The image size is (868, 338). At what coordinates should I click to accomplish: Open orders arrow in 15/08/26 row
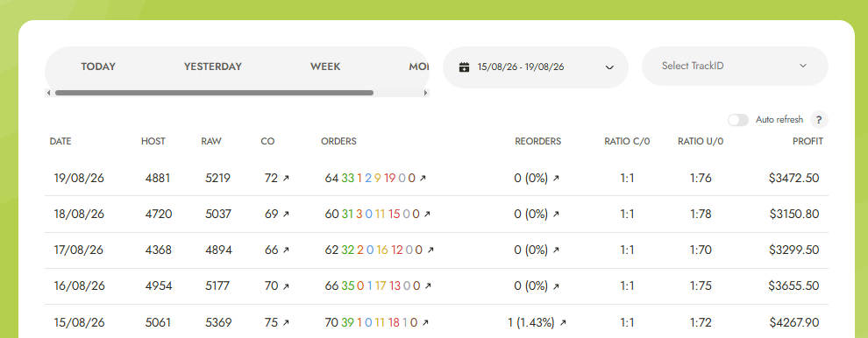[x=425, y=322]
